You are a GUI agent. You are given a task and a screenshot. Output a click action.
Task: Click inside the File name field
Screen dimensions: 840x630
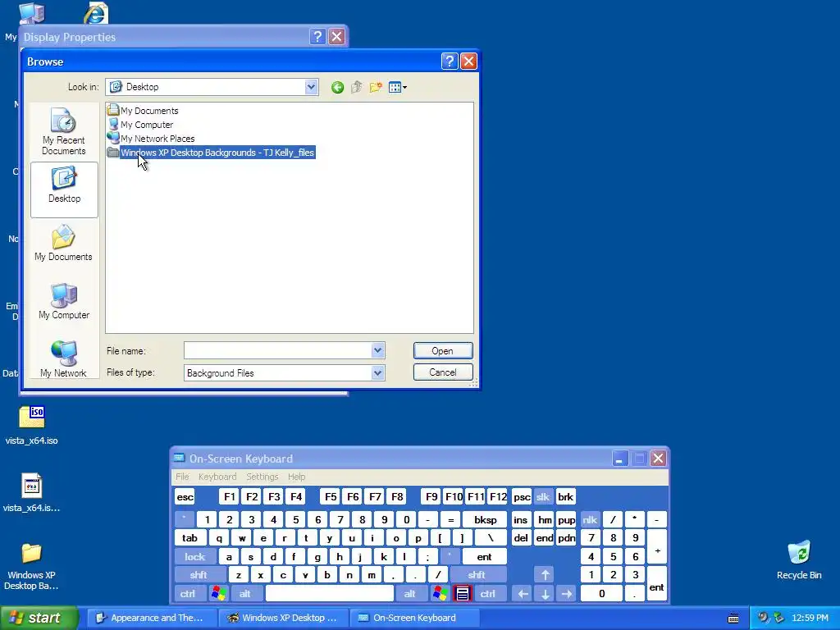click(x=277, y=350)
